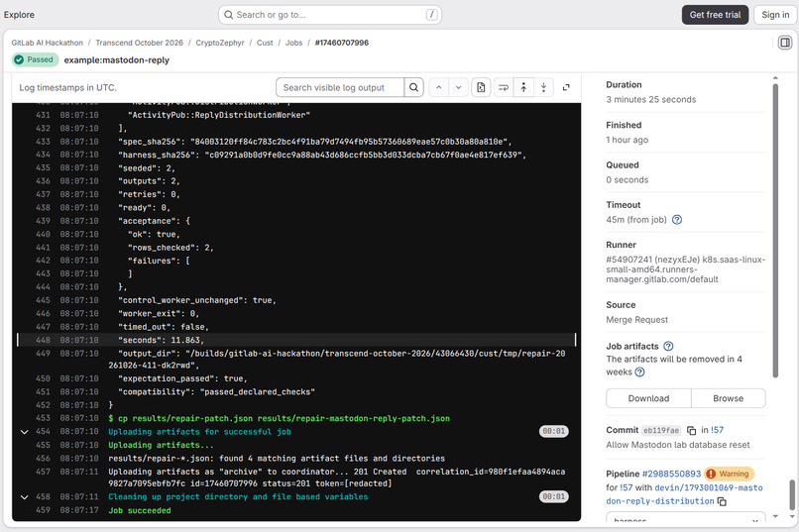Open CryptoZephyr breadcrumb

[x=220, y=43]
